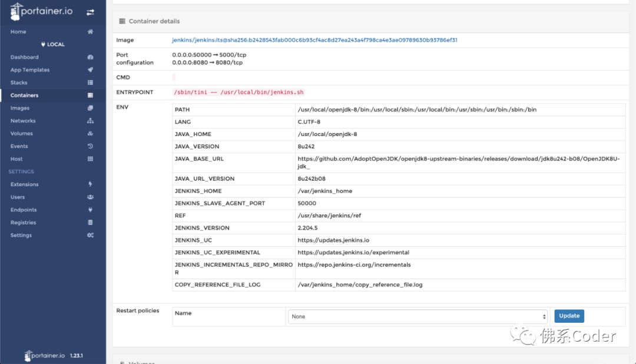Click the Restart policies label
The width and height of the screenshot is (636, 364).
point(137,311)
